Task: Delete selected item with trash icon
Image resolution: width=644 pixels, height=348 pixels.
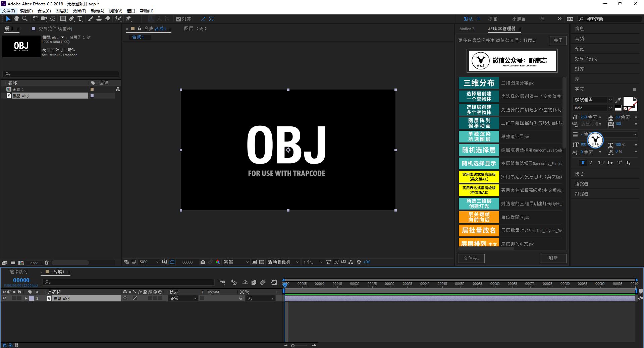Action: 47,263
